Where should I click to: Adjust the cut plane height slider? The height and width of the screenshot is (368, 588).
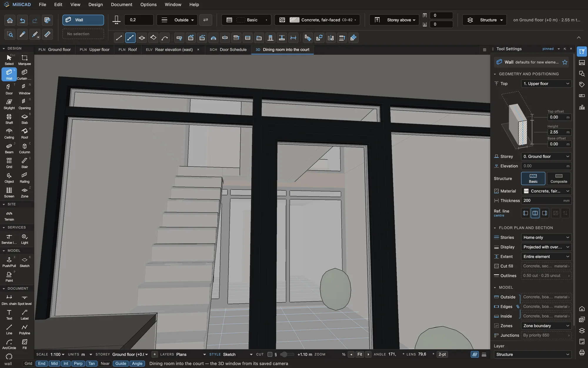(x=287, y=354)
